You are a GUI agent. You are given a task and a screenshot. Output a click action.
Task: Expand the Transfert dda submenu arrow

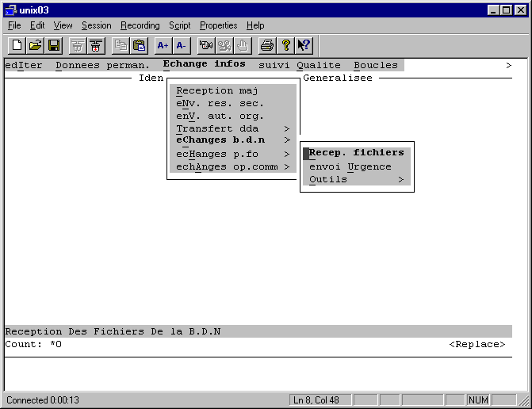click(x=287, y=129)
